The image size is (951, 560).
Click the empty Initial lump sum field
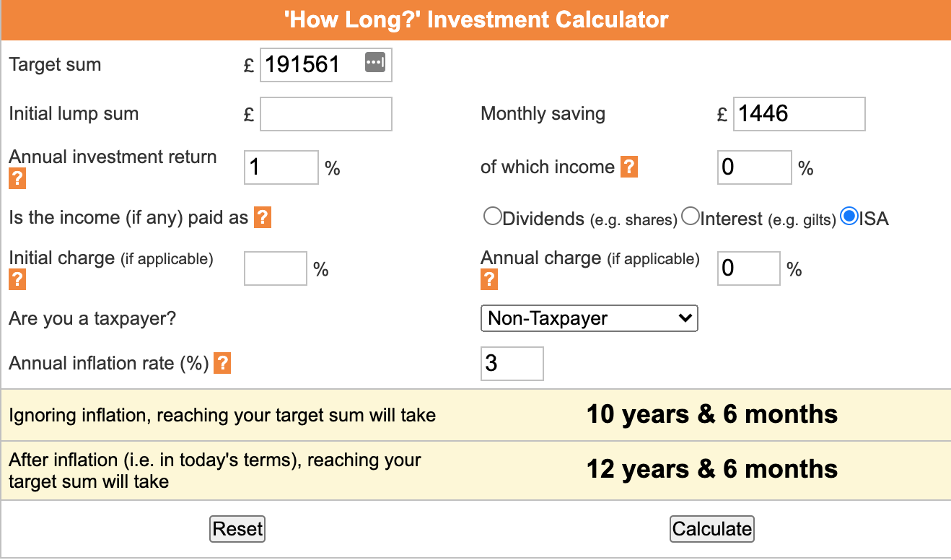coord(325,114)
